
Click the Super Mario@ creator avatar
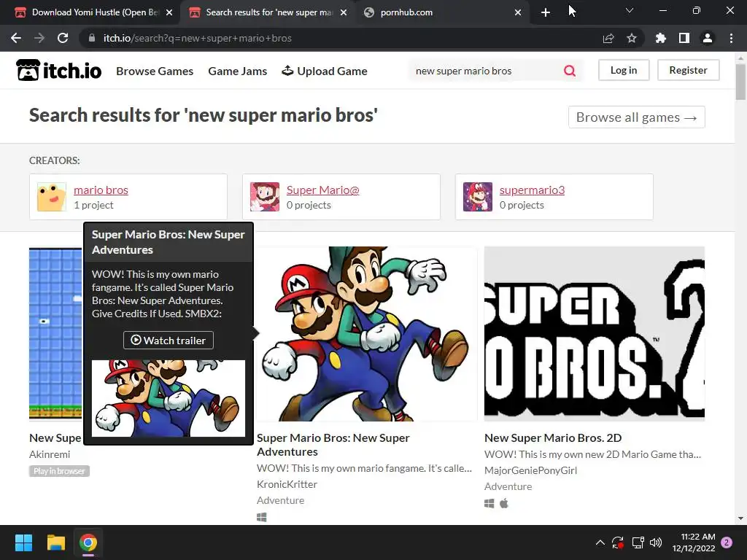click(265, 197)
